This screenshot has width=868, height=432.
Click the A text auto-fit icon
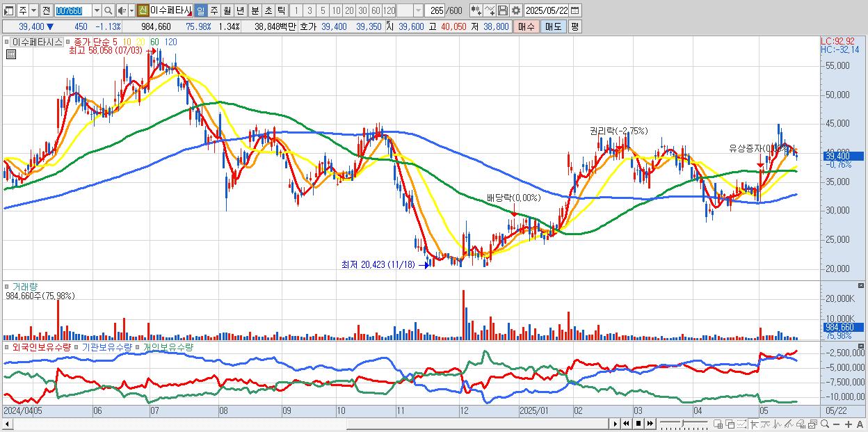pos(860,424)
